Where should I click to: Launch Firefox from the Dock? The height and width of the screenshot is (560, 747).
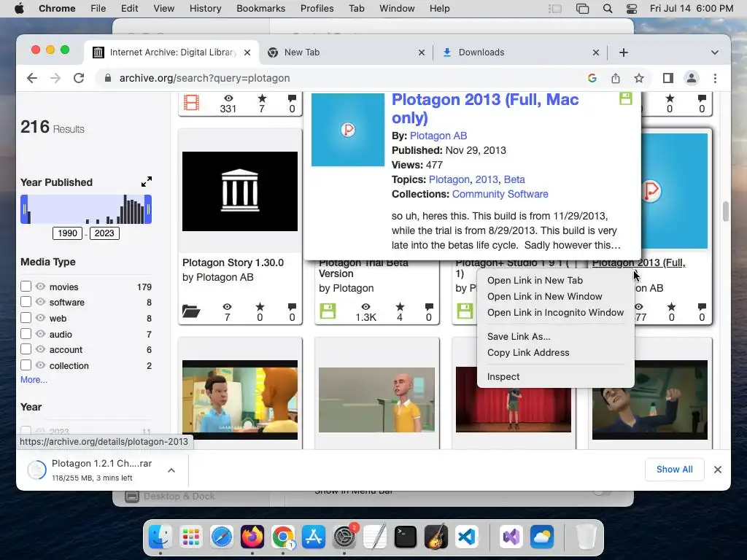(252, 537)
